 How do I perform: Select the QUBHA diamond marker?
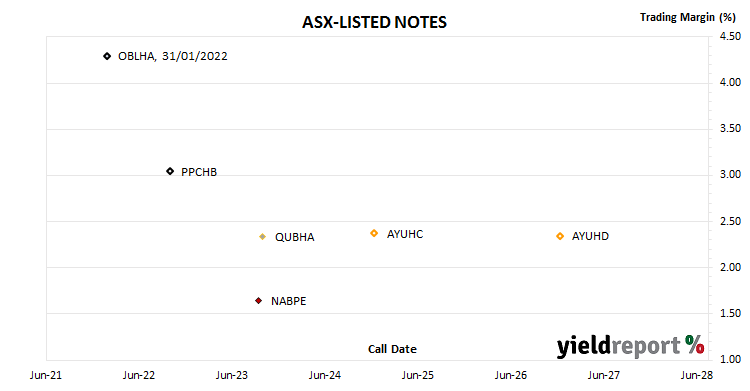point(262,236)
